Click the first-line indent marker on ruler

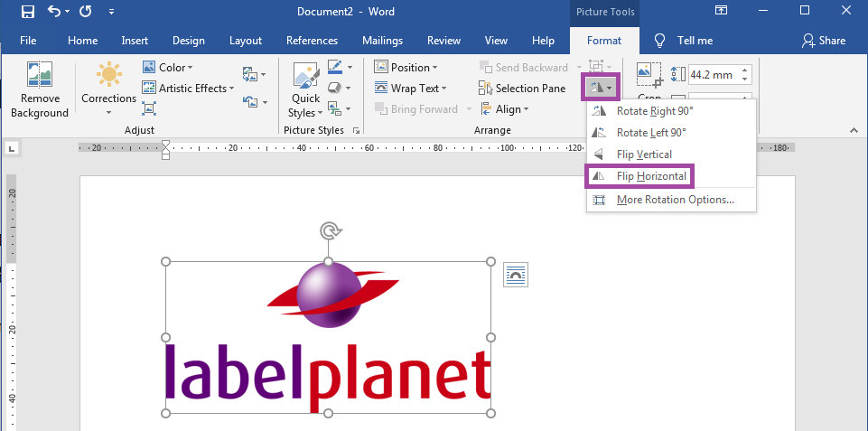pos(165,144)
